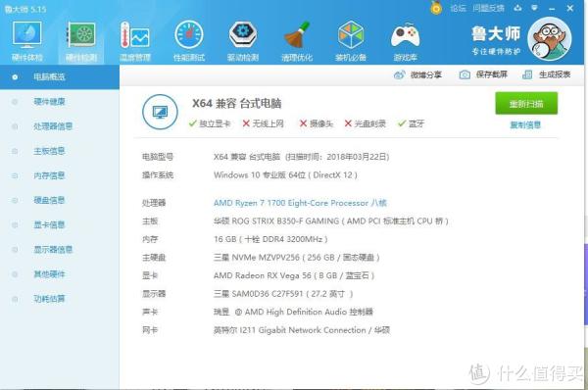Image resolution: width=588 pixels, height=390 pixels.
Task: Click the gold medal icon in title bar
Action: (436, 8)
